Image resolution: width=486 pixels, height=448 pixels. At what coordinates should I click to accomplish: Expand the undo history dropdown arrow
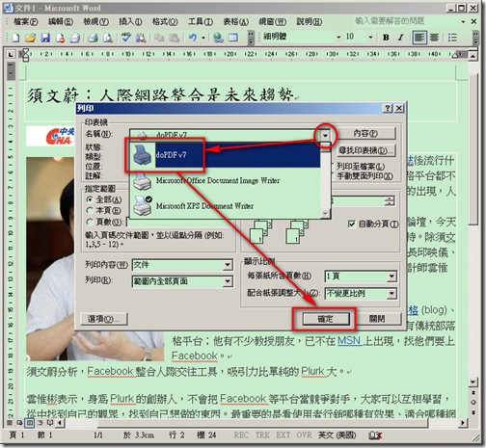(203, 38)
